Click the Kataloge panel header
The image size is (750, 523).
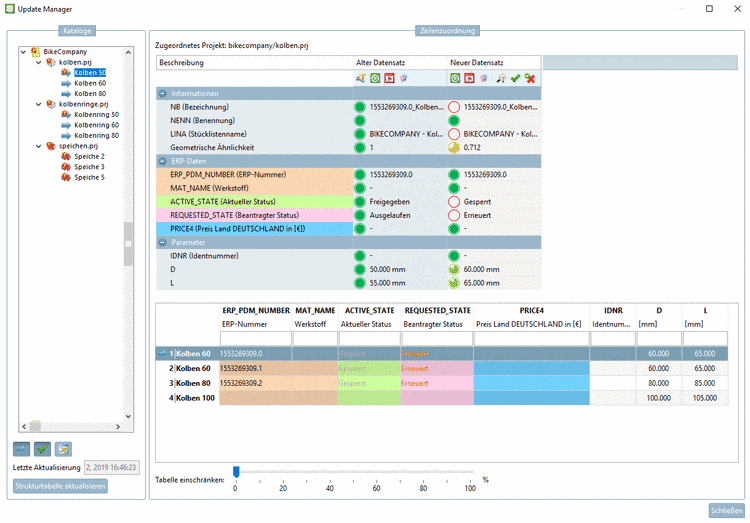click(77, 31)
